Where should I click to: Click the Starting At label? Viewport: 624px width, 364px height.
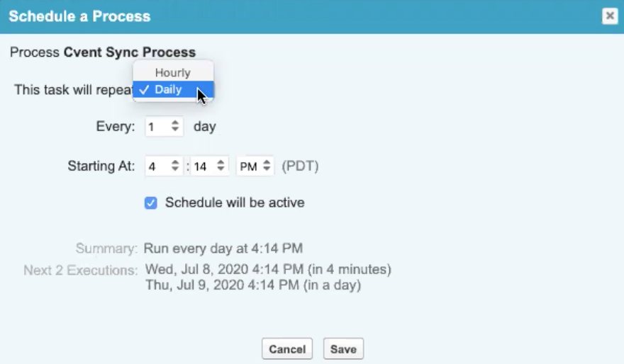(x=101, y=167)
